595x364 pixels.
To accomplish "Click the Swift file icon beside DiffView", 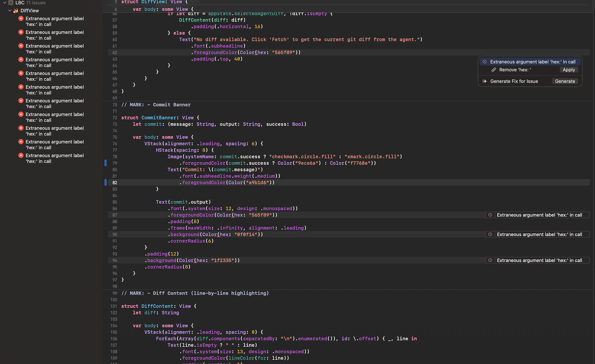I will [16, 10].
